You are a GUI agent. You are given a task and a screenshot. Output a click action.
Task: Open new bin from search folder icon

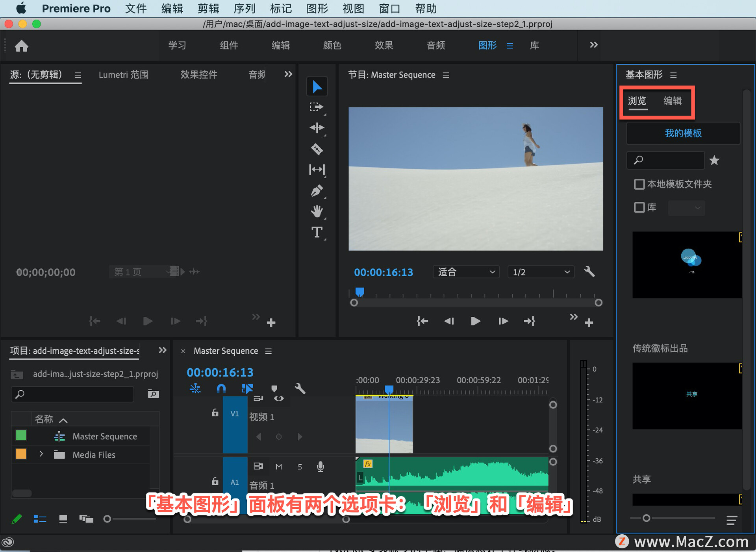(153, 394)
